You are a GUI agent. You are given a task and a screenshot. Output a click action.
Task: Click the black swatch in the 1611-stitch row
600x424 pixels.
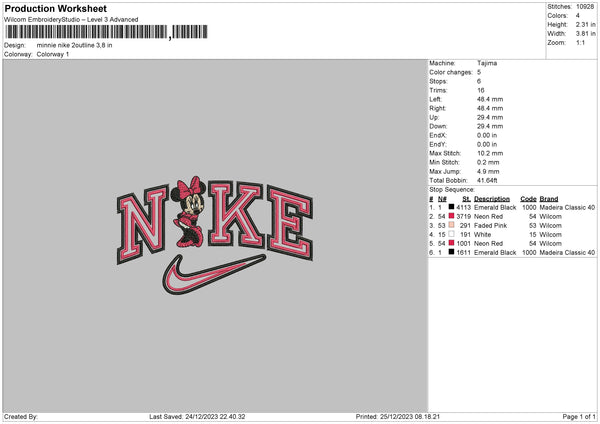[x=451, y=252]
